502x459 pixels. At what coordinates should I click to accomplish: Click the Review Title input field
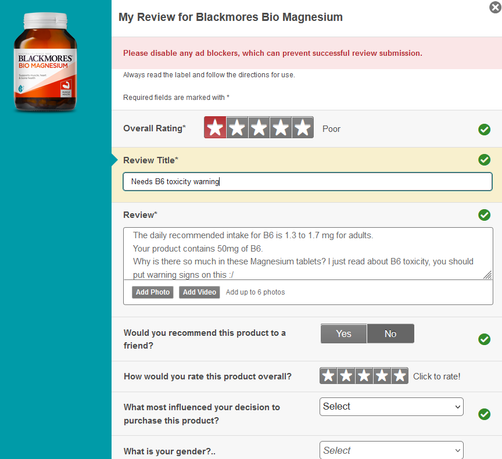click(307, 182)
